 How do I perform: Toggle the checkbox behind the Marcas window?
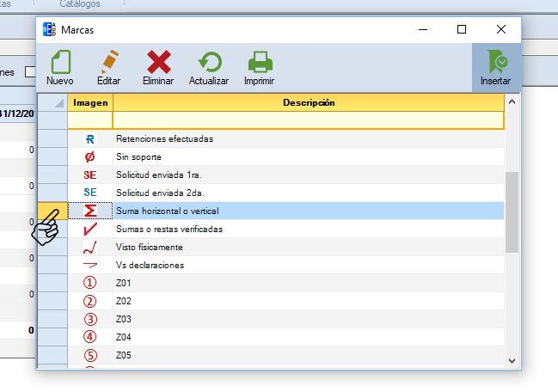pos(29,72)
